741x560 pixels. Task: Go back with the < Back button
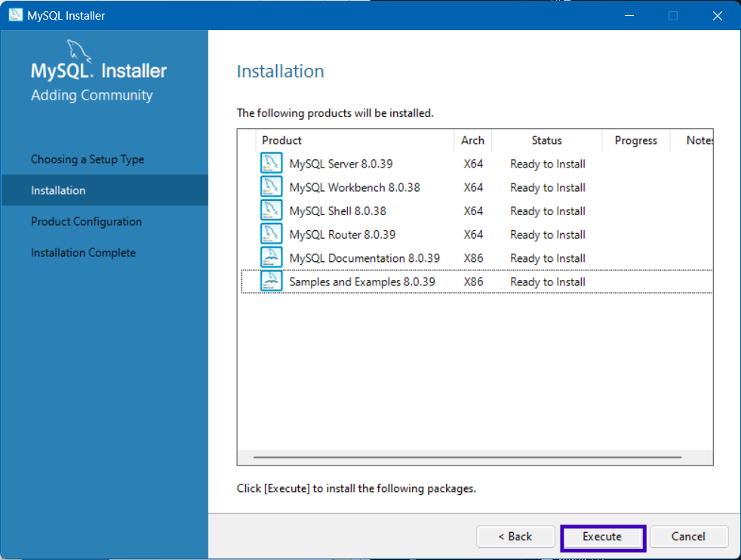[x=515, y=537]
